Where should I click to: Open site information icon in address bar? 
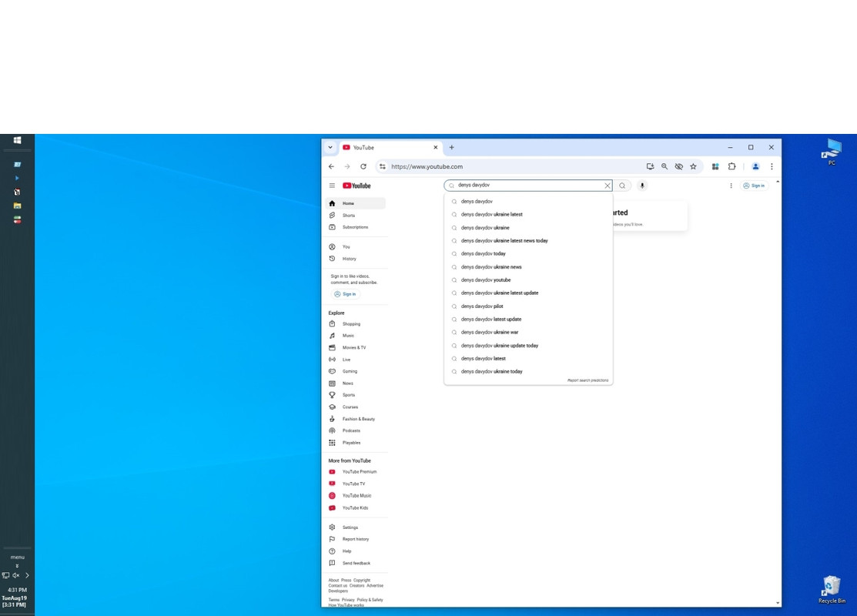pos(383,167)
